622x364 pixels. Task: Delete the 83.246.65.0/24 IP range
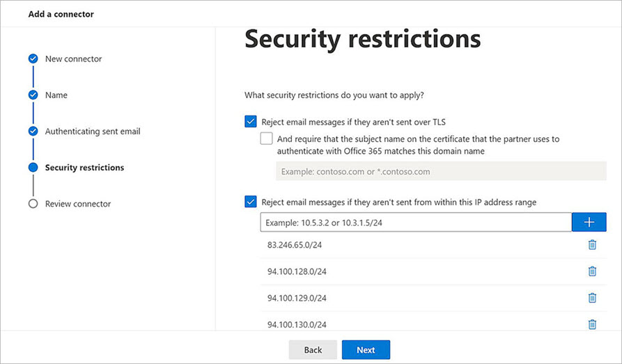(x=592, y=245)
